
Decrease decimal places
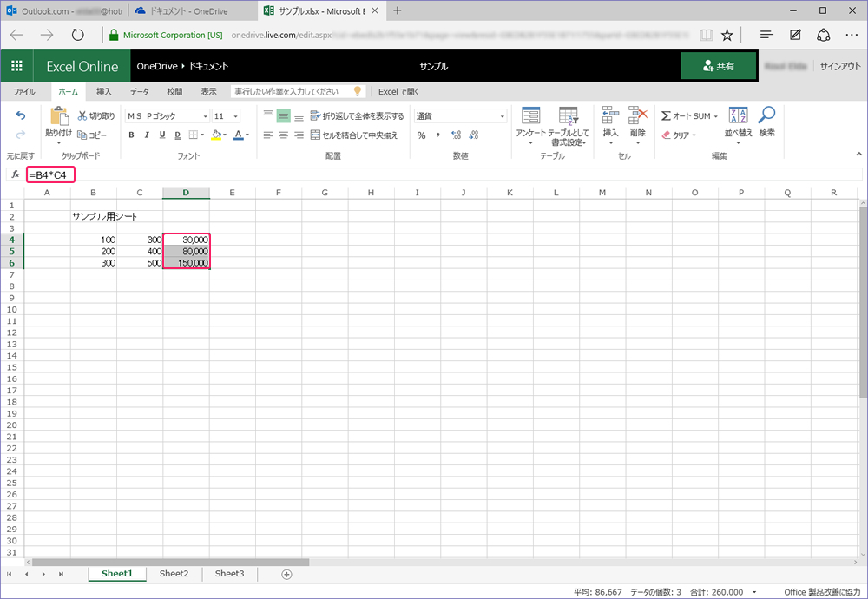[474, 135]
